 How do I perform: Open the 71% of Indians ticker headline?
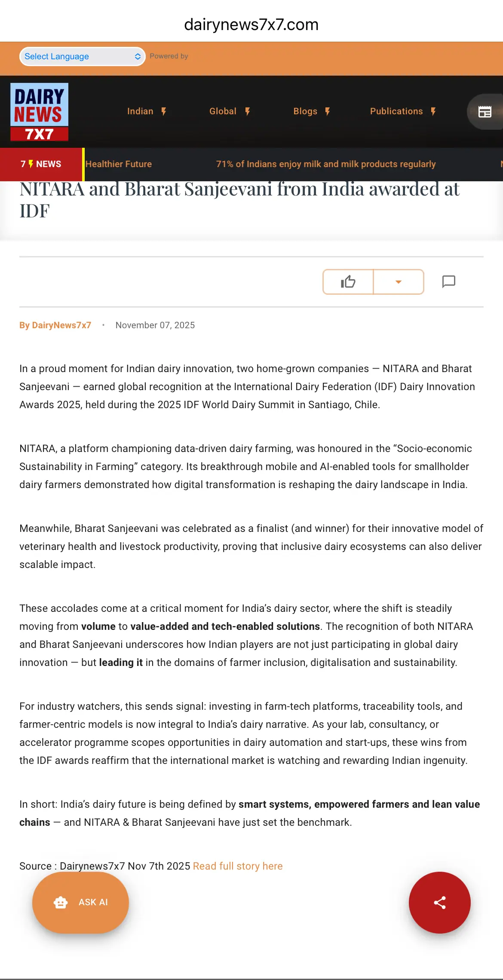325,164
